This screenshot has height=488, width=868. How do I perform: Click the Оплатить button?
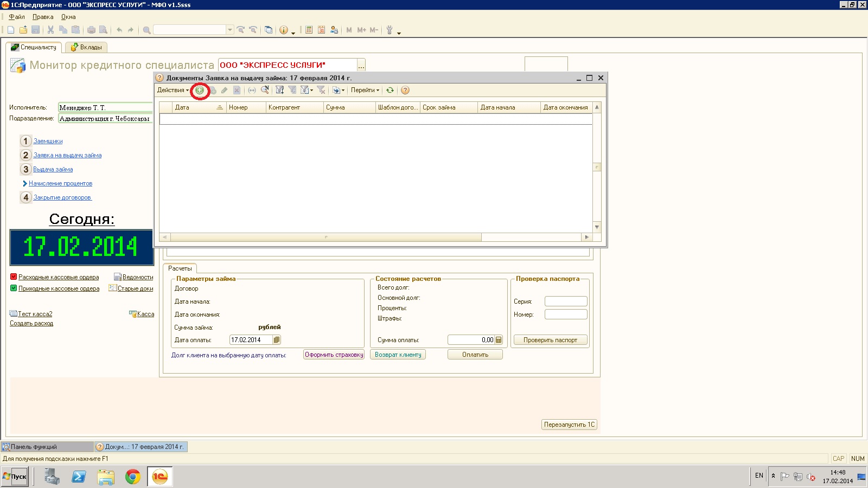[475, 355]
